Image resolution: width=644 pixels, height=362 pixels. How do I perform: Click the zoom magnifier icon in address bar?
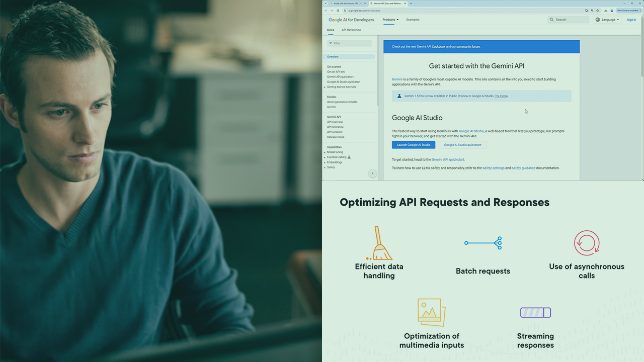[592, 10]
